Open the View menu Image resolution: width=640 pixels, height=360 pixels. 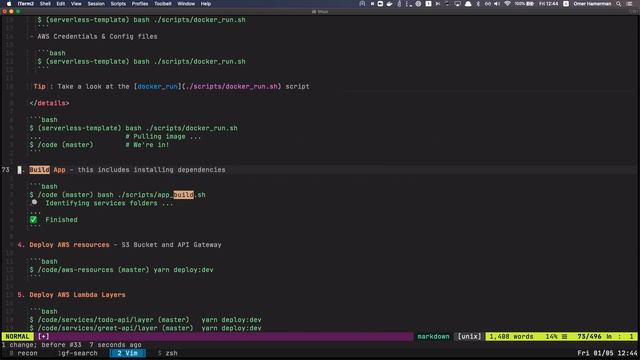(x=76, y=4)
